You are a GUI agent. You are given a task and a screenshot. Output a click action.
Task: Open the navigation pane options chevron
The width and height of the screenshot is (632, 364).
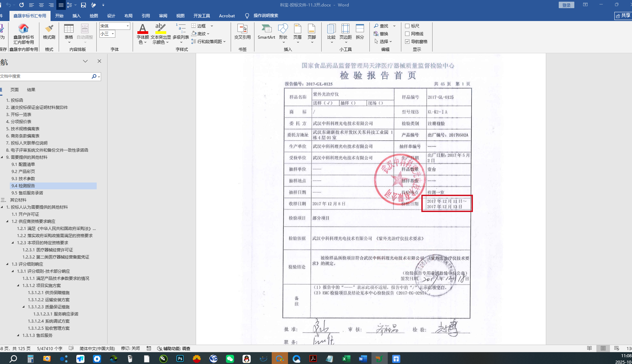coord(85,61)
